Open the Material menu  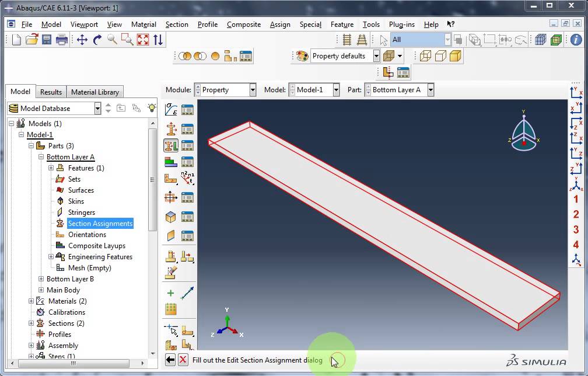[143, 25]
